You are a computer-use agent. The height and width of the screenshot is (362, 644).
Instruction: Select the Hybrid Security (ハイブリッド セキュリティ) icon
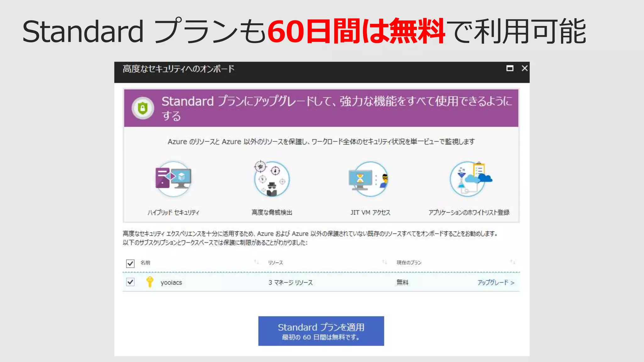(x=173, y=179)
